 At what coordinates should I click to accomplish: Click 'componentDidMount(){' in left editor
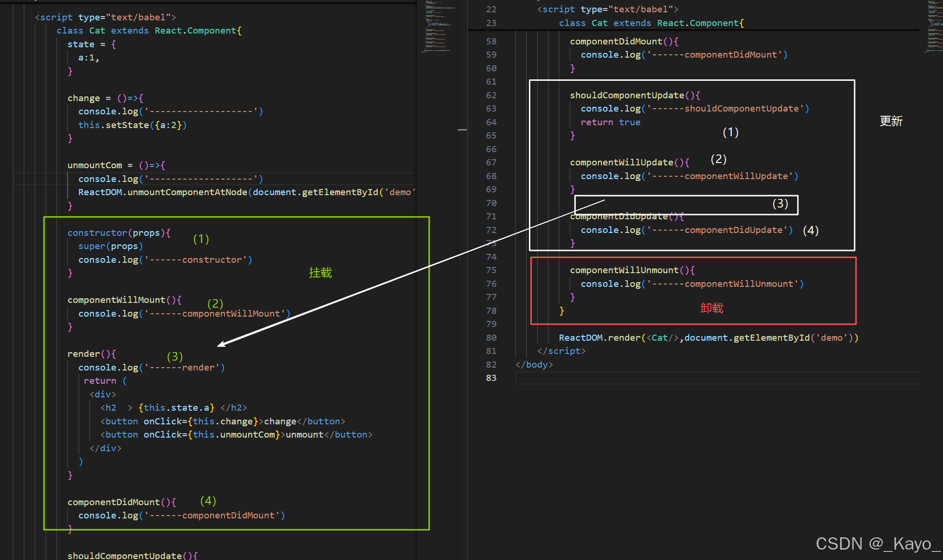[121, 502]
